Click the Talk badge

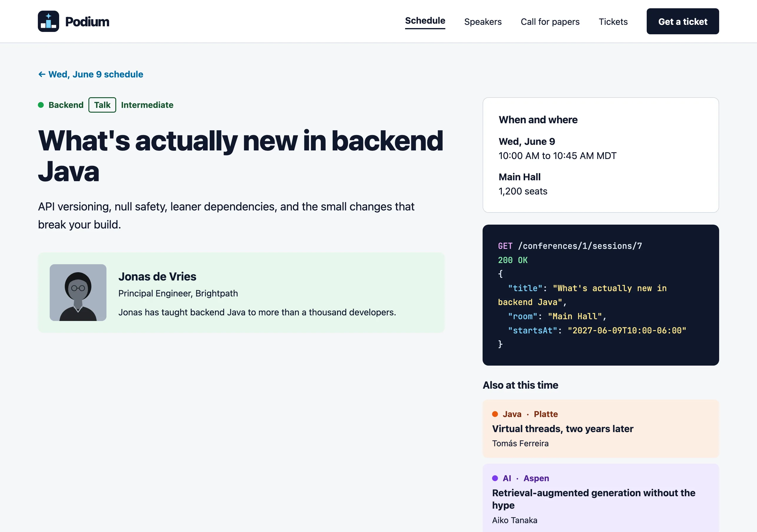point(102,105)
